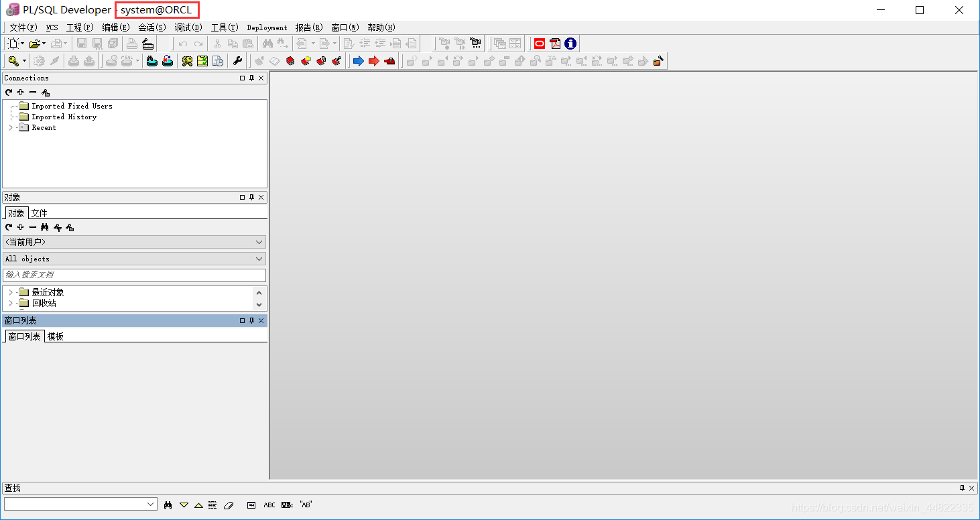Select the Imported History folder
The width and height of the screenshot is (980, 520).
pyautogui.click(x=64, y=117)
